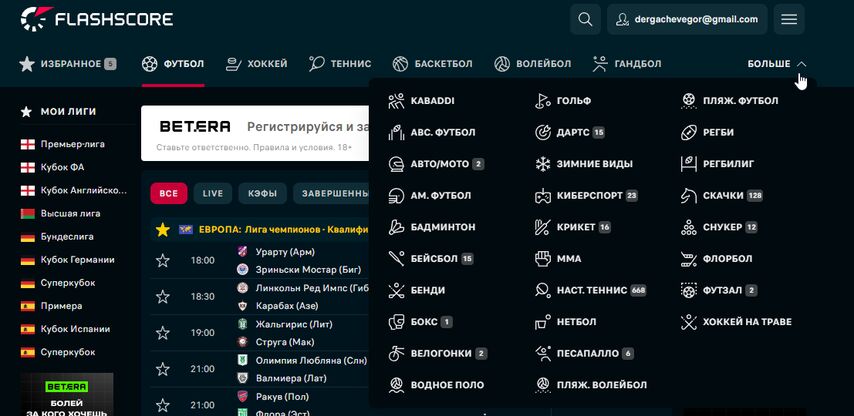Click the Бадминтон shuttlecock icon
Viewport: 854px width, 416px height.
pos(396,227)
